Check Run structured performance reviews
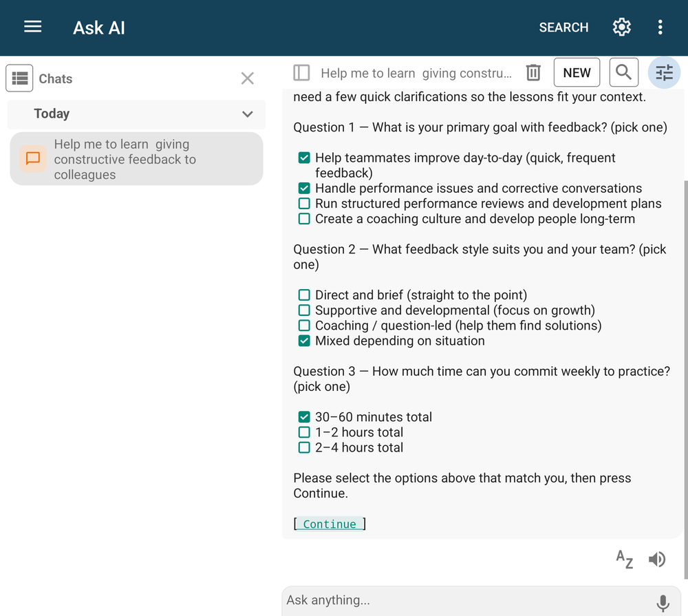Viewport: 688px width, 616px height. (304, 204)
